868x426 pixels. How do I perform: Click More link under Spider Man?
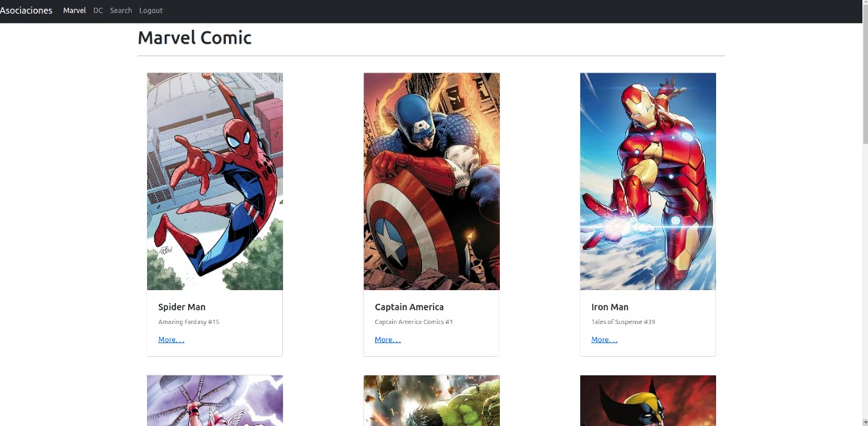tap(171, 339)
